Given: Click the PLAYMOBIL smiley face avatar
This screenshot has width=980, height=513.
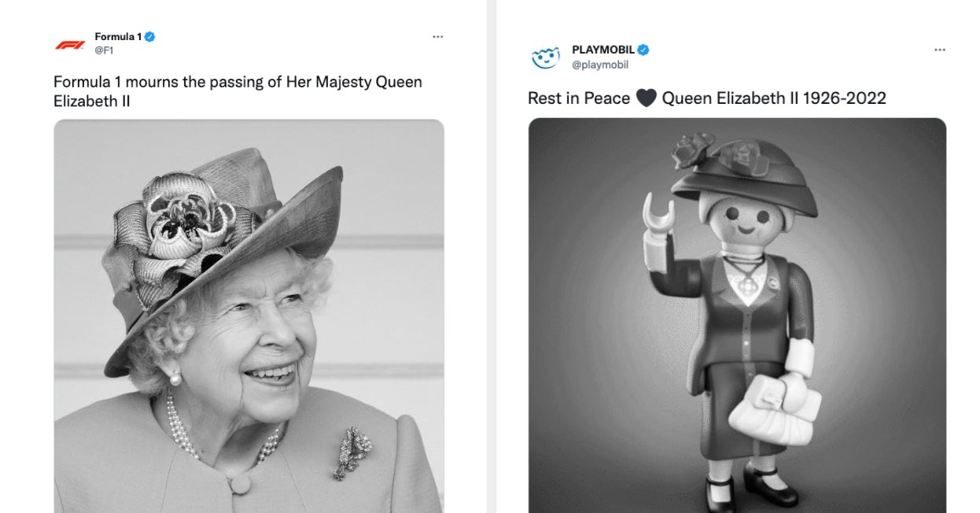Looking at the screenshot, I should click(545, 57).
